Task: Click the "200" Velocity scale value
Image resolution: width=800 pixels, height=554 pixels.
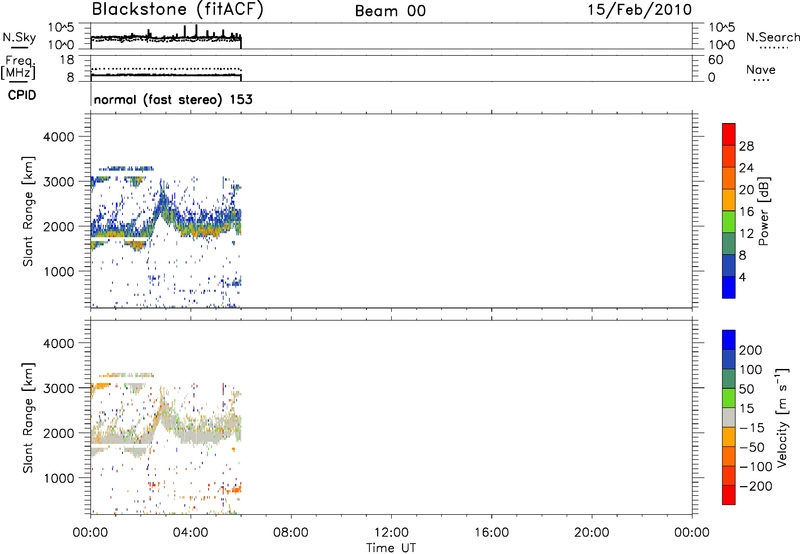Action: pyautogui.click(x=751, y=350)
